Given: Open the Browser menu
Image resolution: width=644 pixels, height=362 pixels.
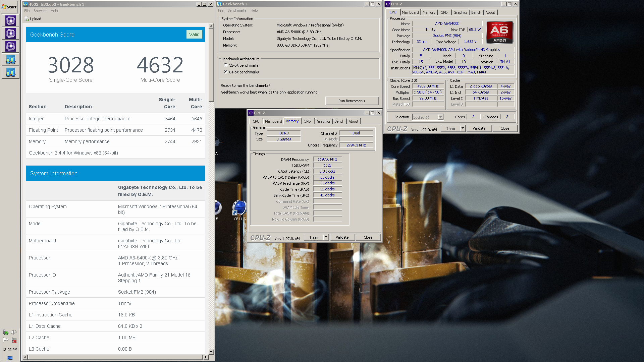Looking at the screenshot, I should 40,11.
